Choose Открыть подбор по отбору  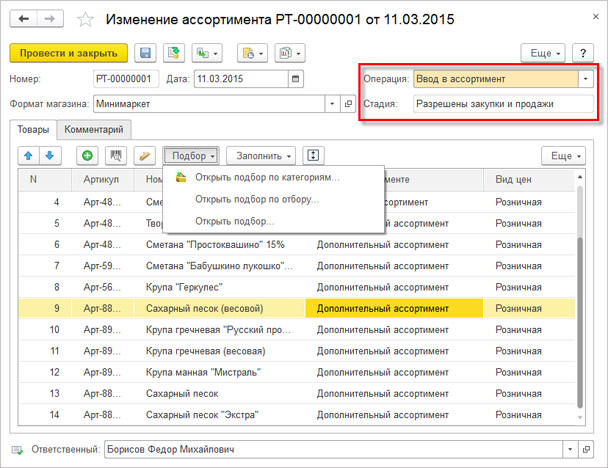click(x=273, y=199)
